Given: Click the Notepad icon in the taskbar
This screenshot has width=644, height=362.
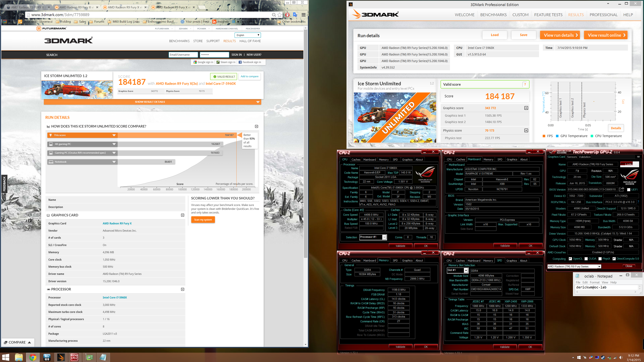Looking at the screenshot, I should click(103, 357).
